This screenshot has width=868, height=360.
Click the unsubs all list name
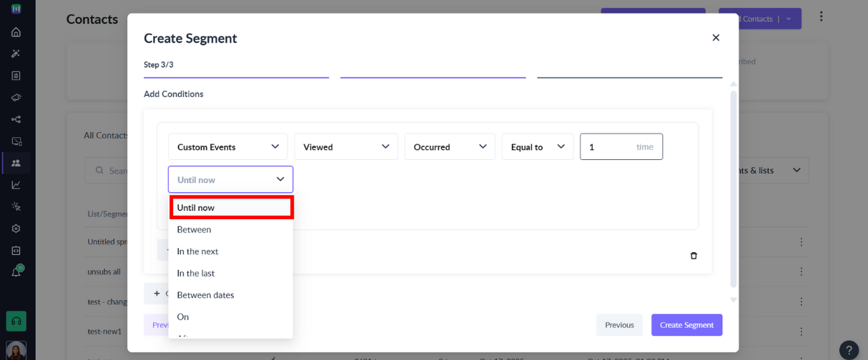click(x=104, y=272)
